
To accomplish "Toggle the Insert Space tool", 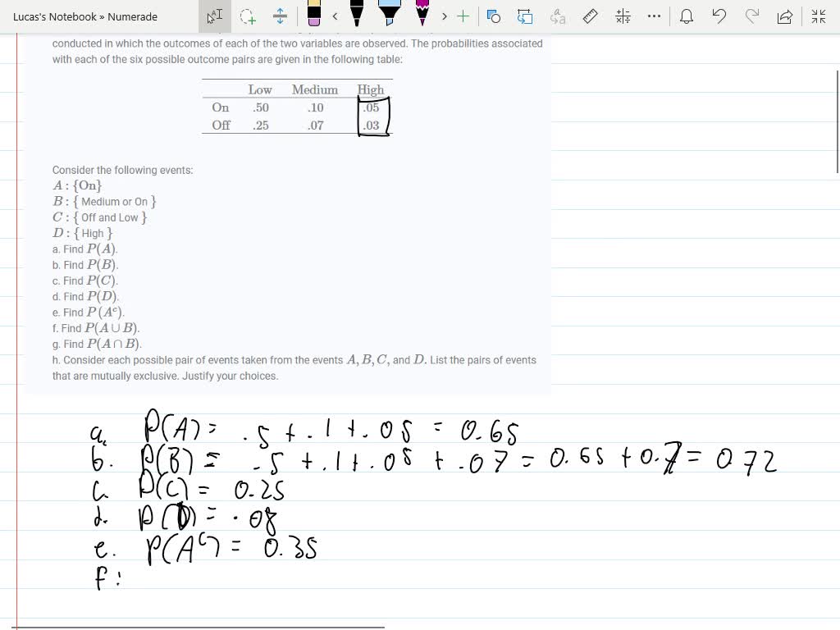I will 279,16.
